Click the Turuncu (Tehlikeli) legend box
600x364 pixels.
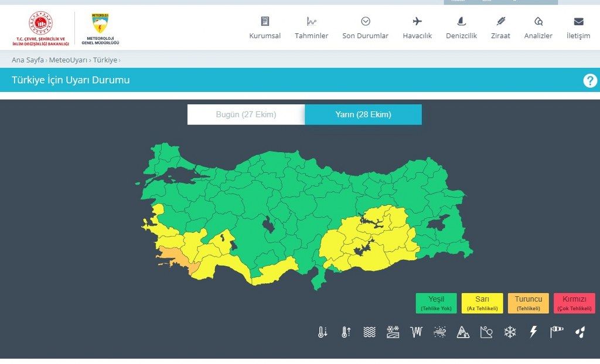coord(529,303)
